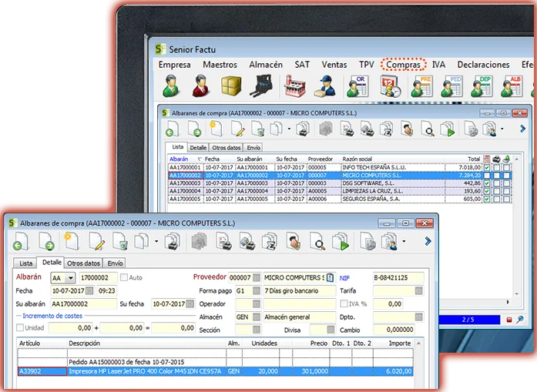Image resolution: width=537 pixels, height=392 pixels.
Task: Open the PRE presupuestos icon
Action: (x=421, y=86)
